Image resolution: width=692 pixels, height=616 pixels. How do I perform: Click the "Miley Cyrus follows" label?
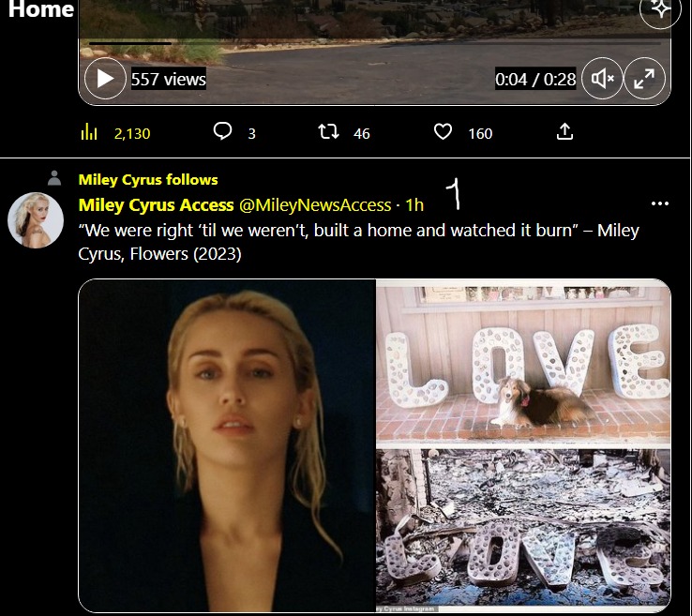tap(148, 179)
